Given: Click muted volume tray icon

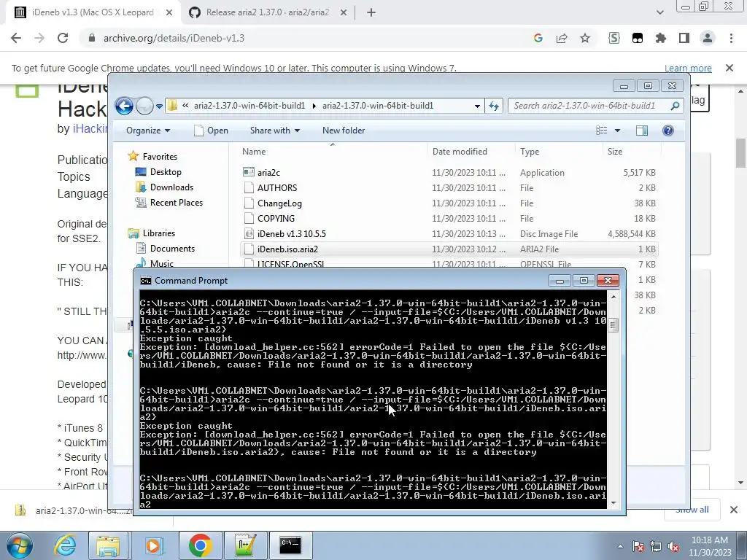Looking at the screenshot, I should [673, 547].
